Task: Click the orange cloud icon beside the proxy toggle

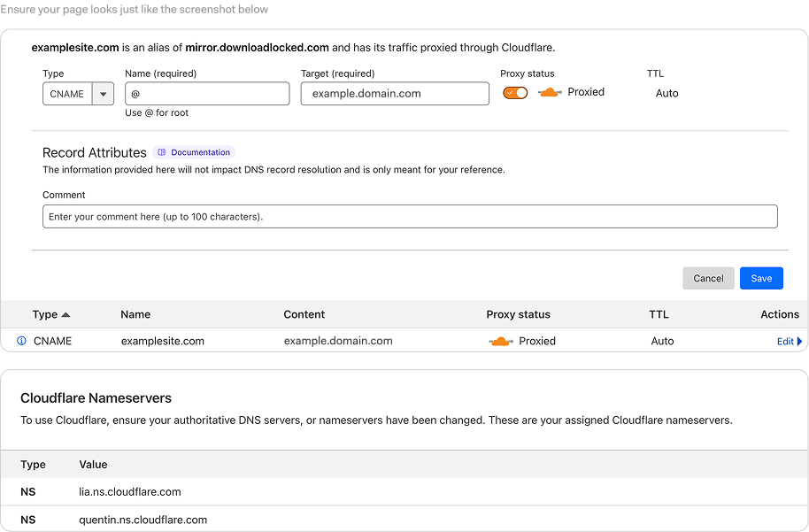Action: 549,93
